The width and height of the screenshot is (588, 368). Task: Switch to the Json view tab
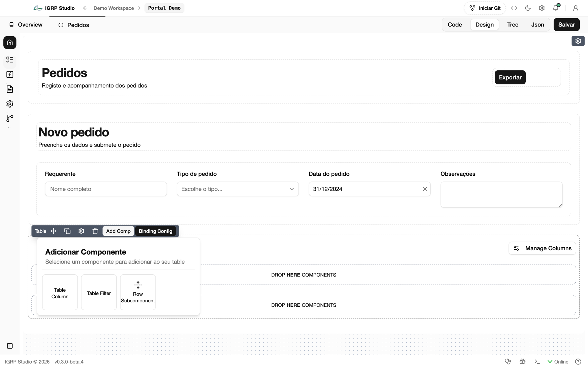[x=537, y=25]
